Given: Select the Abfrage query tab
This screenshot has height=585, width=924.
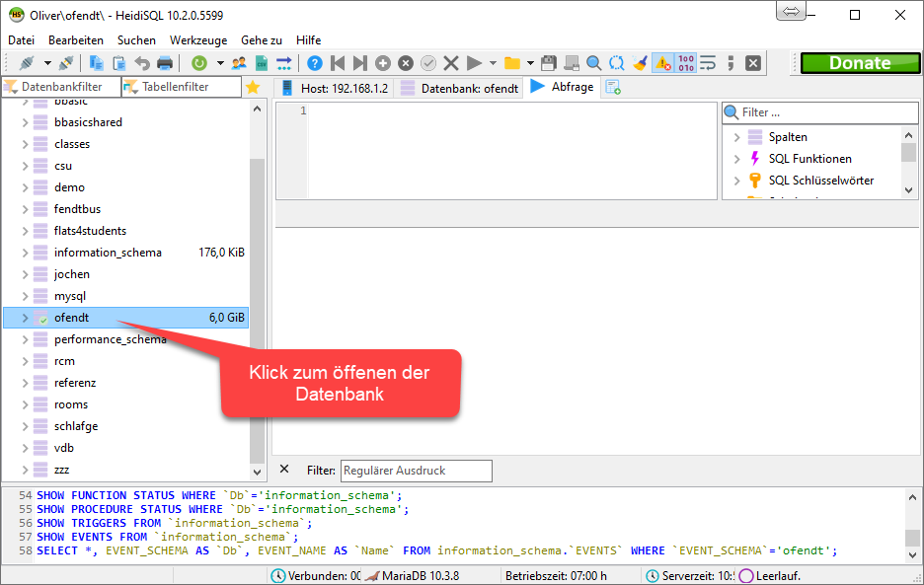Looking at the screenshot, I should click(x=562, y=87).
